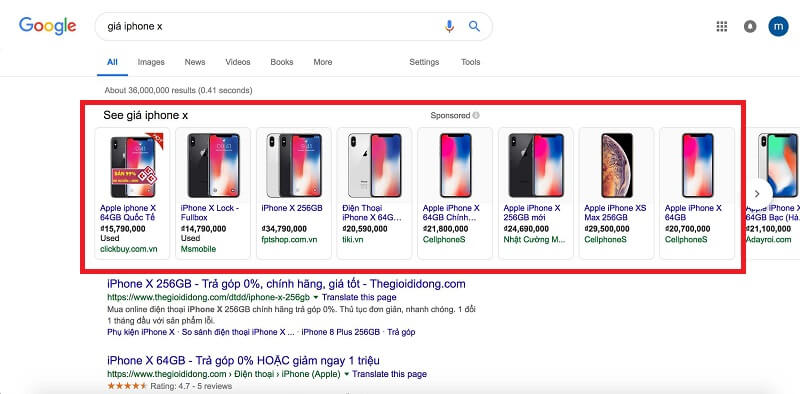Click 'iPhone X Lock - Fullbox' title
The width and height of the screenshot is (800, 394).
(210, 213)
